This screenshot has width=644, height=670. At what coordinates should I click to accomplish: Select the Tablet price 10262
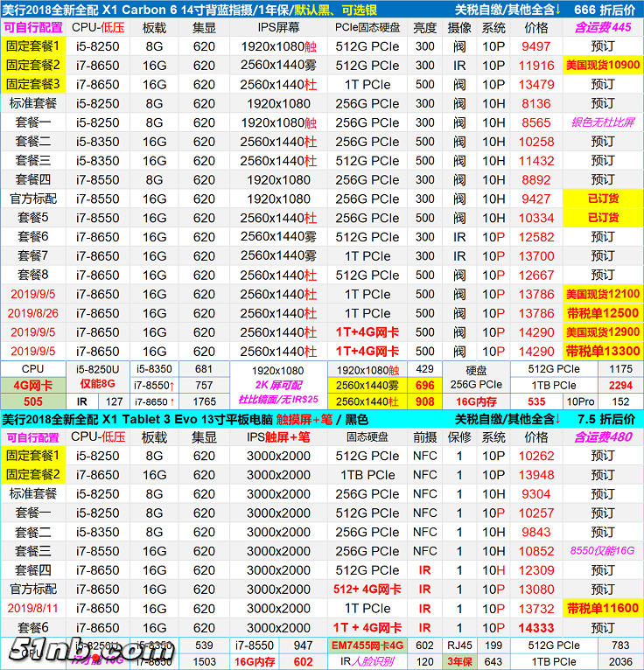535,456
